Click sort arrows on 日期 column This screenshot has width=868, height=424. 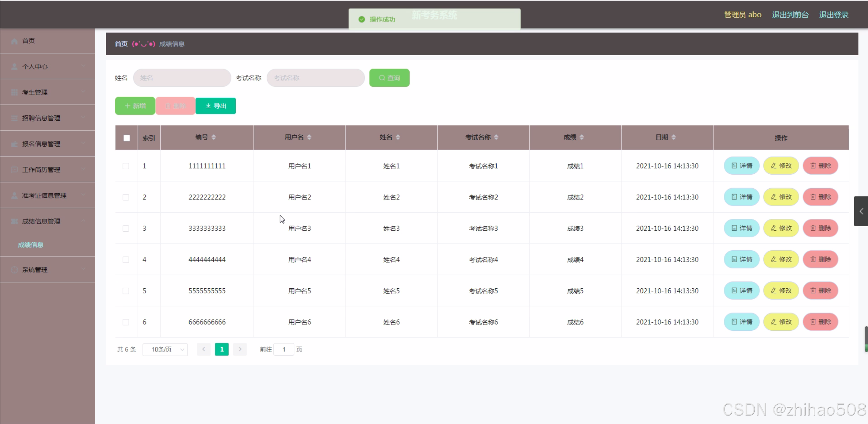pos(673,137)
